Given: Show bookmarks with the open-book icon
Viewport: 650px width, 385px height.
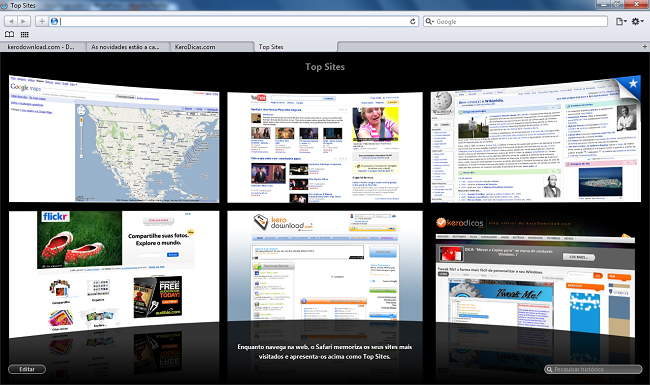Looking at the screenshot, I should coord(10,34).
